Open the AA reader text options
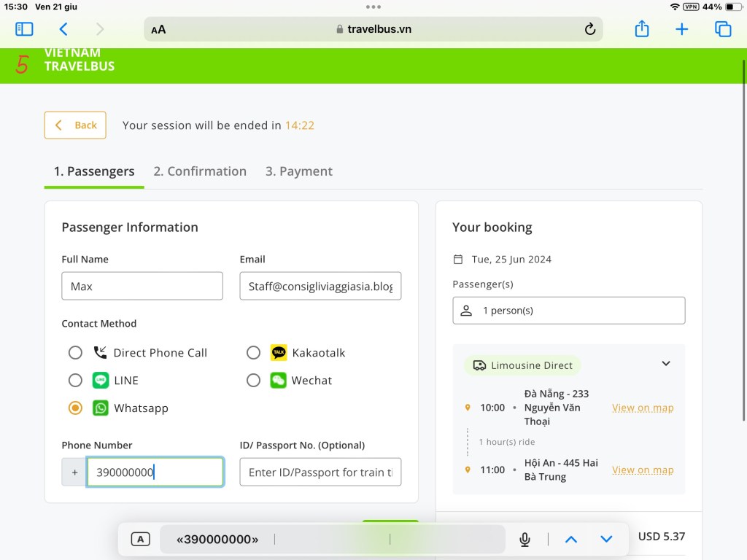Viewport: 747px width, 560px height. tap(158, 29)
